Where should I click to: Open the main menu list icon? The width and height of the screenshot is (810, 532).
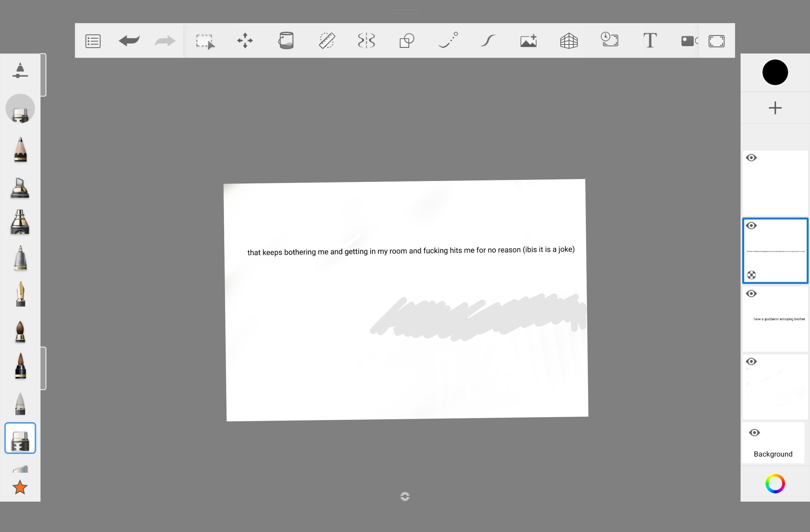point(93,41)
